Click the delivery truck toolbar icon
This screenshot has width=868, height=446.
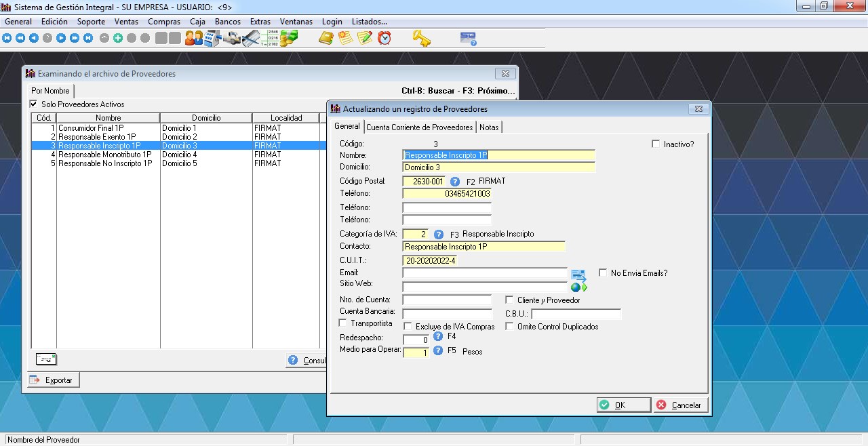[x=232, y=39]
